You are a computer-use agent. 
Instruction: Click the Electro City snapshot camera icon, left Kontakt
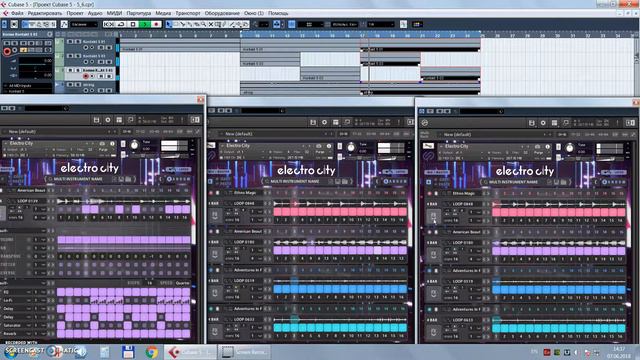coord(102,144)
